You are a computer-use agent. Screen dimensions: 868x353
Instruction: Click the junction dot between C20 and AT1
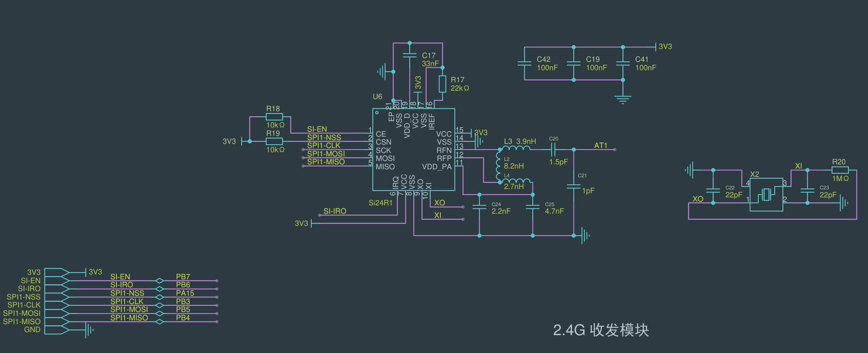pyautogui.click(x=574, y=150)
